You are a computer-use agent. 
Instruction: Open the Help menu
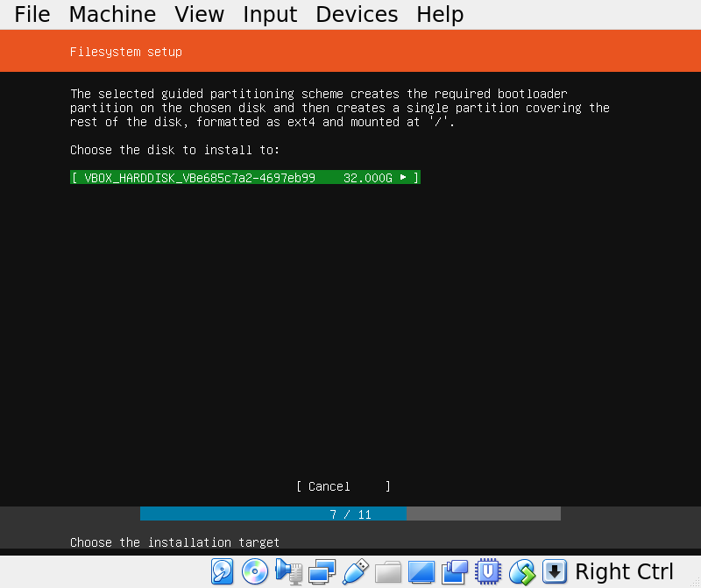[x=440, y=15]
